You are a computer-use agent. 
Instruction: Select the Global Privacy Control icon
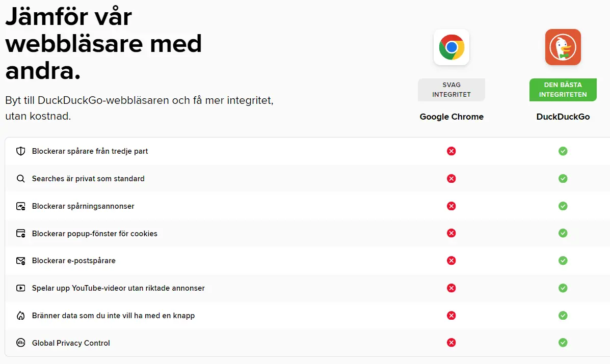click(x=20, y=343)
